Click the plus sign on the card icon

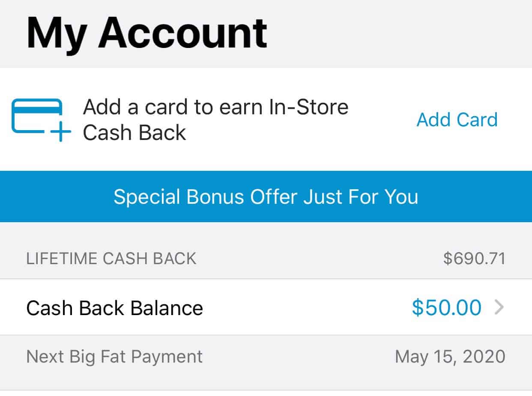tap(61, 131)
